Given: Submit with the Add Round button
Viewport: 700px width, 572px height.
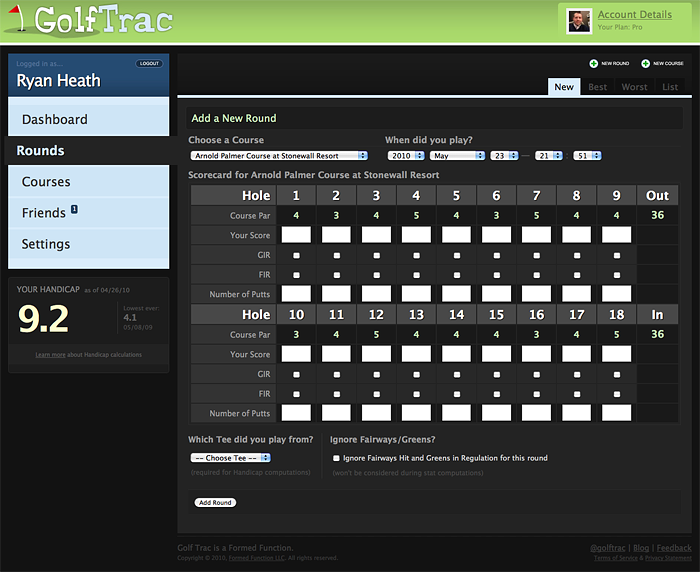Looking at the screenshot, I should [x=215, y=503].
